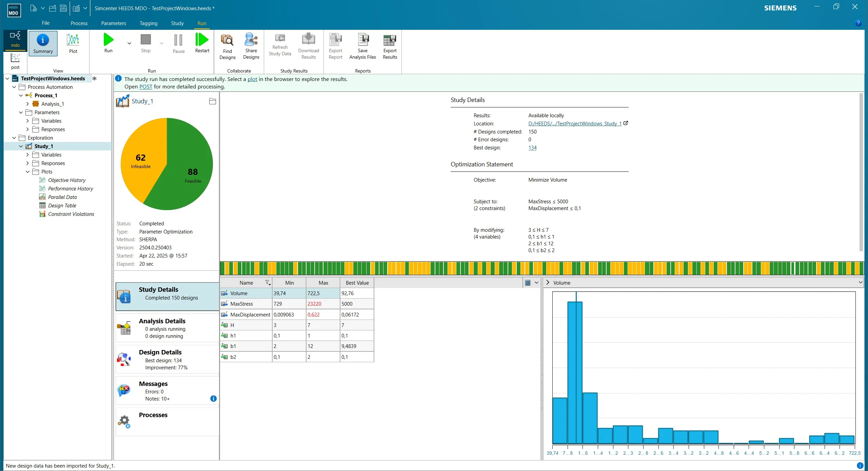Click the new project icon in title bar
This screenshot has width=868, height=471.
point(33,8)
